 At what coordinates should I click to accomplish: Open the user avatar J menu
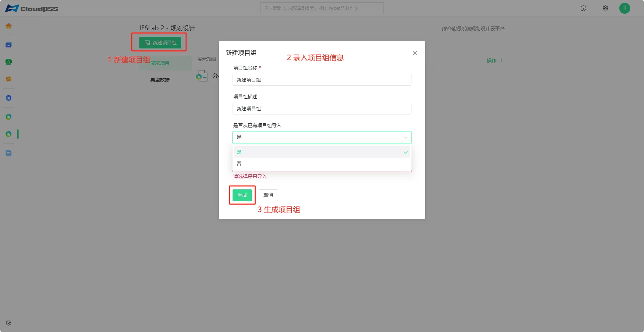click(x=625, y=8)
